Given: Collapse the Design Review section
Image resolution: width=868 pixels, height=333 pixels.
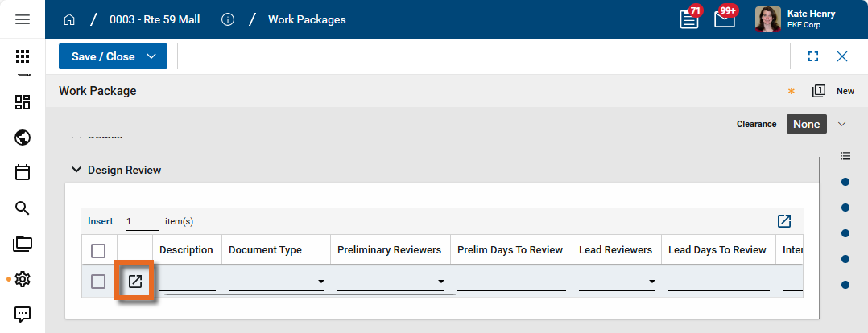Looking at the screenshot, I should (76, 170).
